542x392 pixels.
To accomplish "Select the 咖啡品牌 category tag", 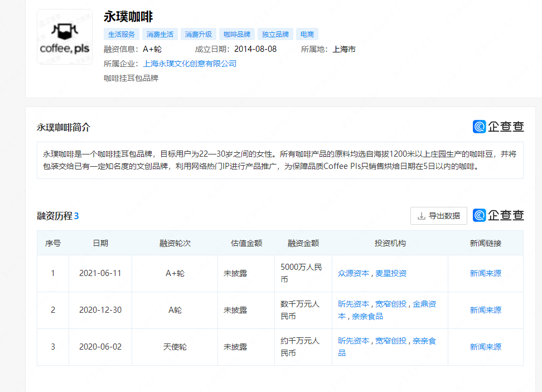I will (236, 34).
